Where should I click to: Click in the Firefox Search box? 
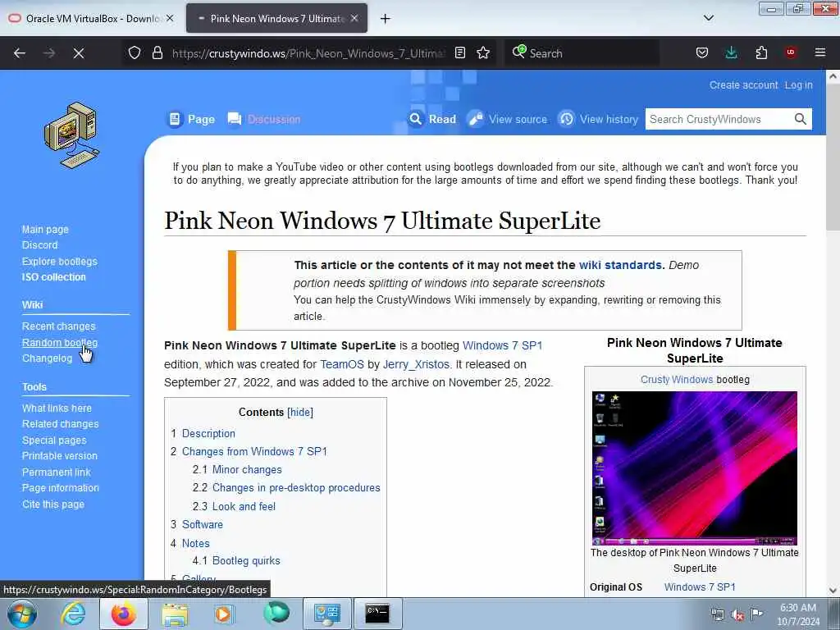click(582, 53)
